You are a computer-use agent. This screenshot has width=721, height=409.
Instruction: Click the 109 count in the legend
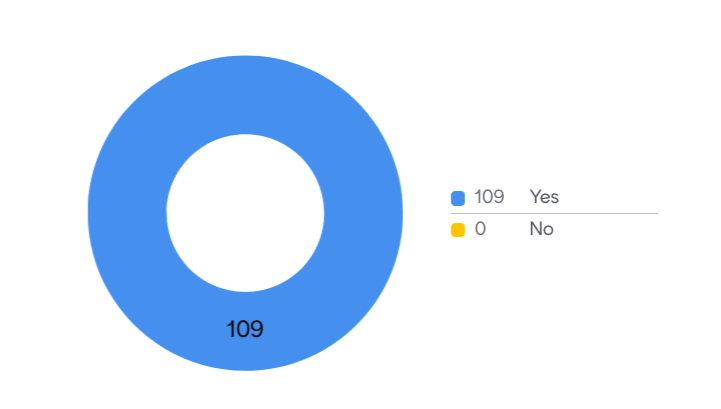(489, 197)
